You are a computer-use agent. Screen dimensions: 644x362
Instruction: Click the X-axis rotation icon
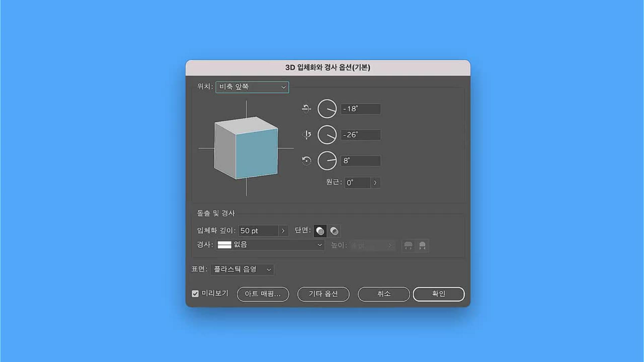pos(306,109)
